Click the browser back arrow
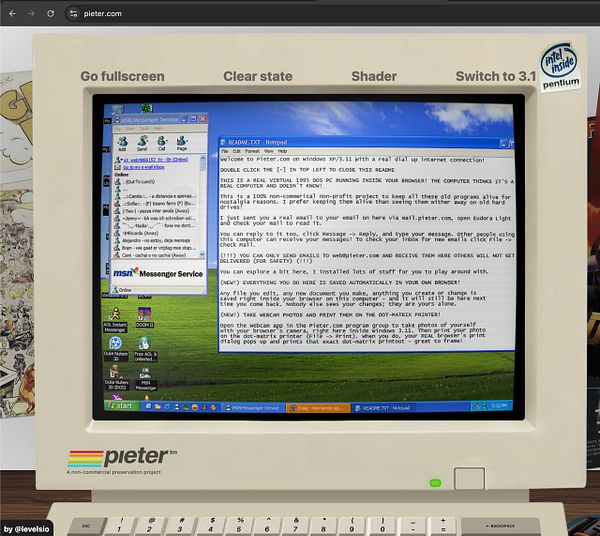The height and width of the screenshot is (536, 600). point(12,13)
